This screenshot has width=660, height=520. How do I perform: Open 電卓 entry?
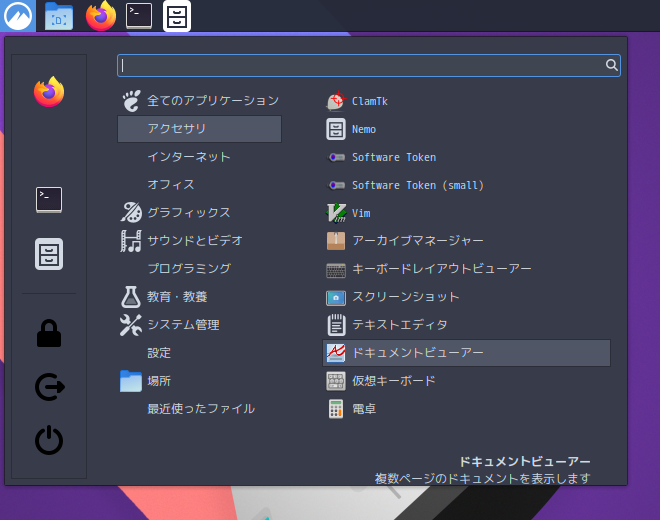click(x=466, y=408)
